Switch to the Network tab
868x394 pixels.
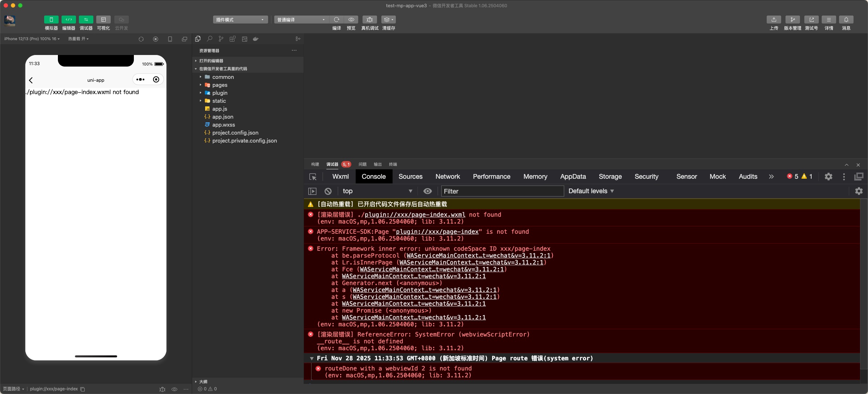[447, 177]
